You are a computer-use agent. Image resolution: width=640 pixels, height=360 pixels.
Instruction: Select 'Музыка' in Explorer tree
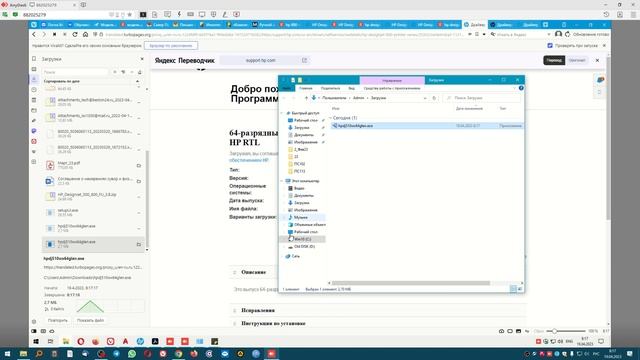pyautogui.click(x=301, y=218)
